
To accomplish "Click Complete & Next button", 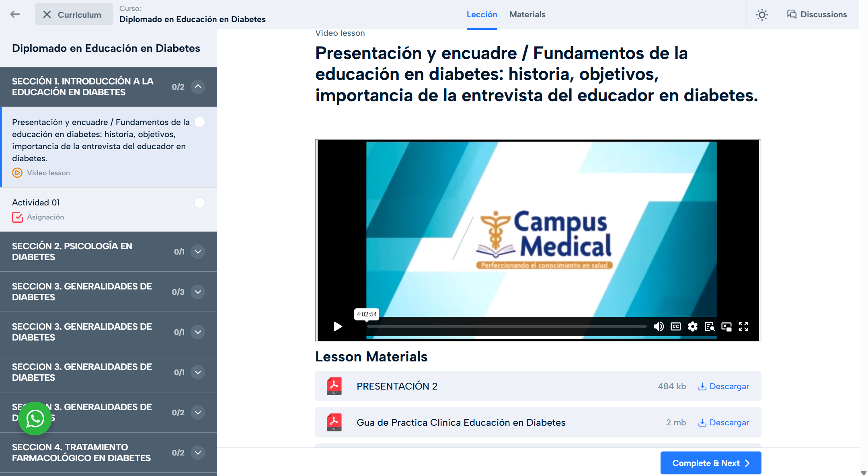I will (x=710, y=463).
